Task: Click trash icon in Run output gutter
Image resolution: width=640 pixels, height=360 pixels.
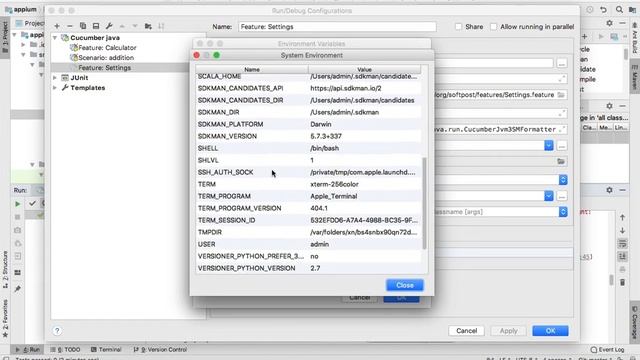Action: (622, 282)
